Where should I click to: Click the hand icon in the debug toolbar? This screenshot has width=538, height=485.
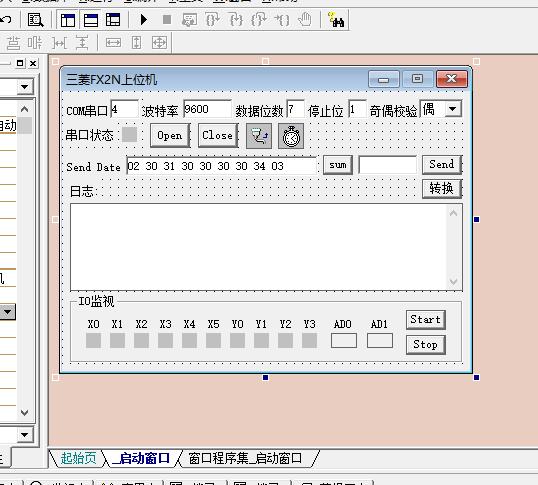pyautogui.click(x=305, y=20)
